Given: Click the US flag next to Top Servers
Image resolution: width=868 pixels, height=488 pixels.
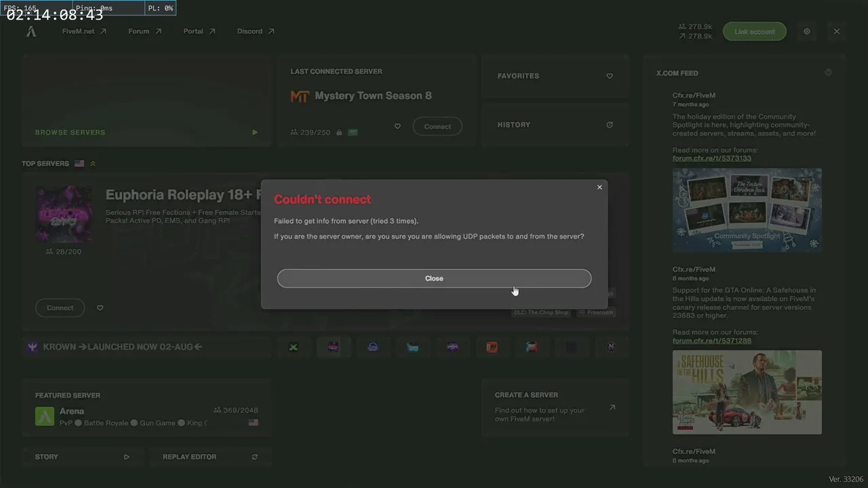Looking at the screenshot, I should (79, 164).
